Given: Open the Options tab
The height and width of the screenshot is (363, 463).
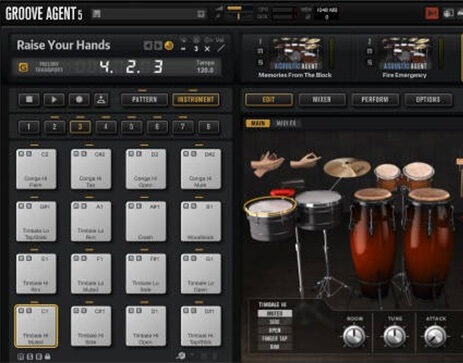Looking at the screenshot, I should (428, 100).
